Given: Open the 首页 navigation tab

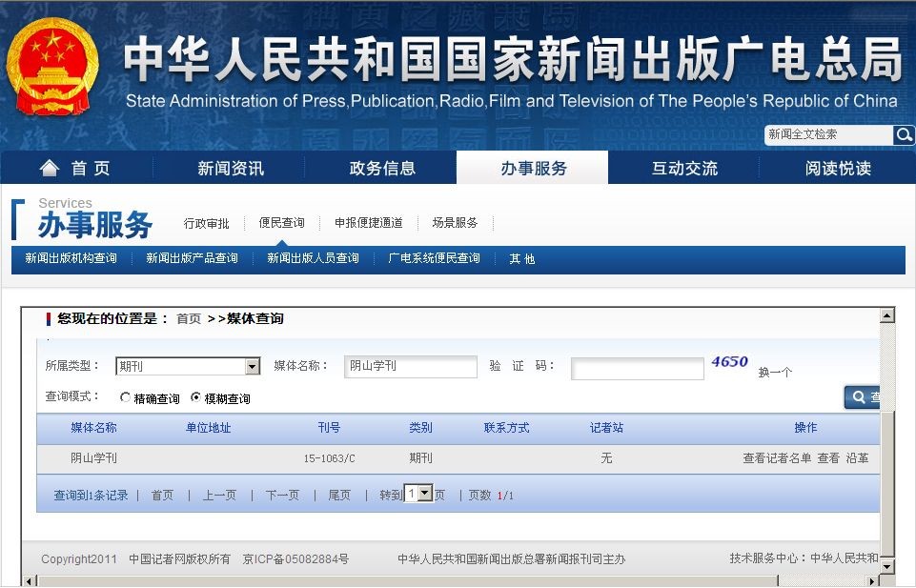Looking at the screenshot, I should click(x=76, y=168).
